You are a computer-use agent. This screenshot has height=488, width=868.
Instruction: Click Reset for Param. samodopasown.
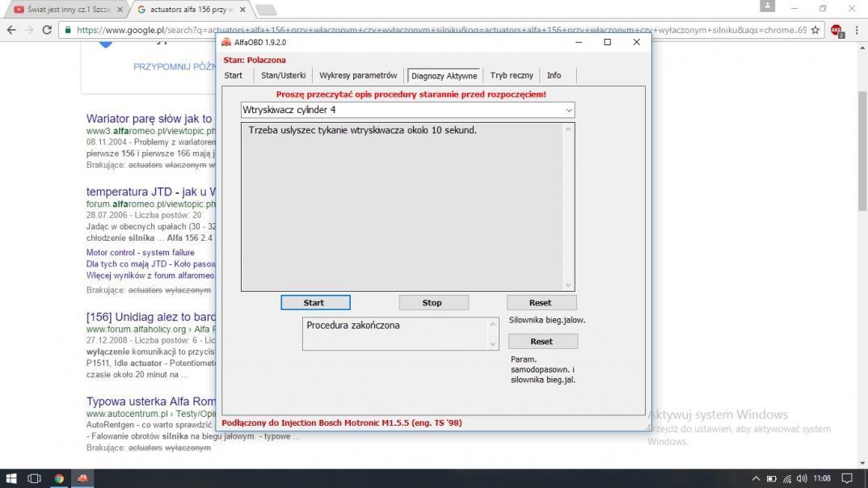543,342
